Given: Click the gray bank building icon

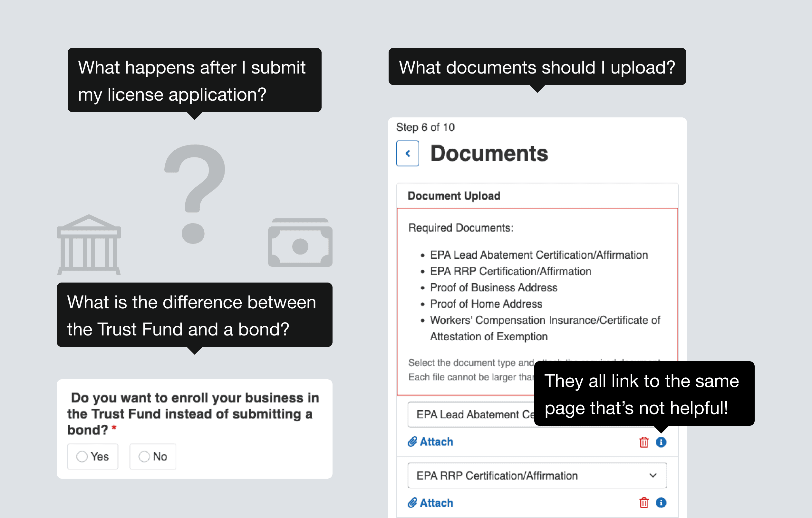Looking at the screenshot, I should [x=89, y=245].
